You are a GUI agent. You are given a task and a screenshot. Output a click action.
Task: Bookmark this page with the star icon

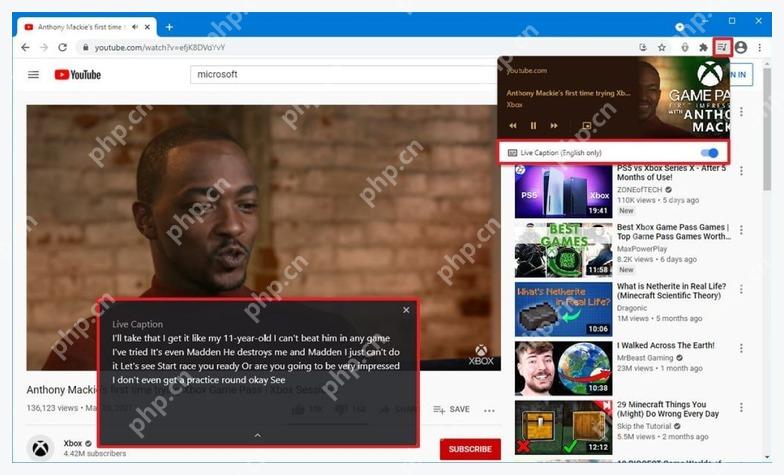pos(662,48)
